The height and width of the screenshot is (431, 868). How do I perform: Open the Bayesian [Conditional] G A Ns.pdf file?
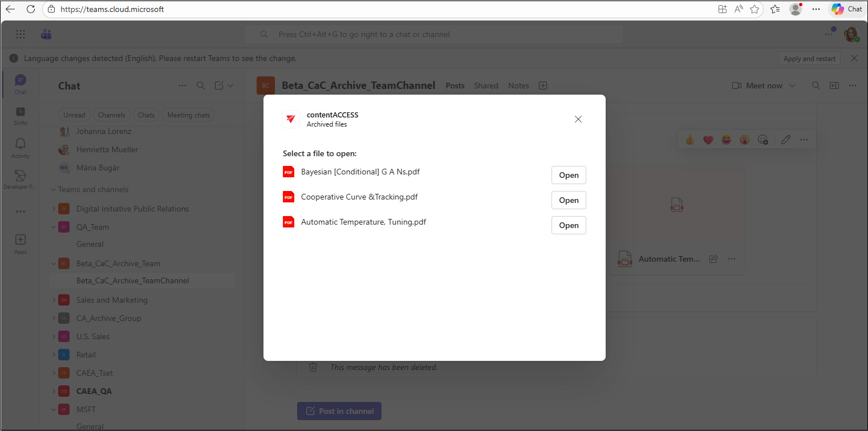(568, 175)
